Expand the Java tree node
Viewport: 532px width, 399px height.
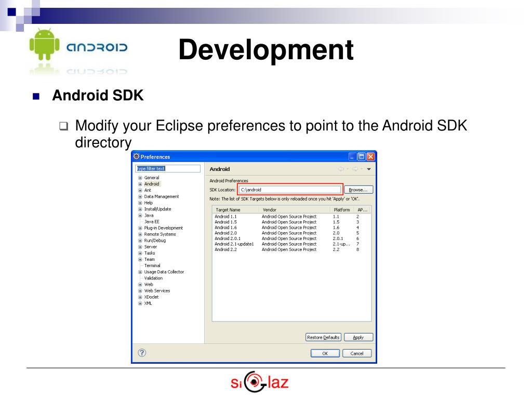point(140,216)
